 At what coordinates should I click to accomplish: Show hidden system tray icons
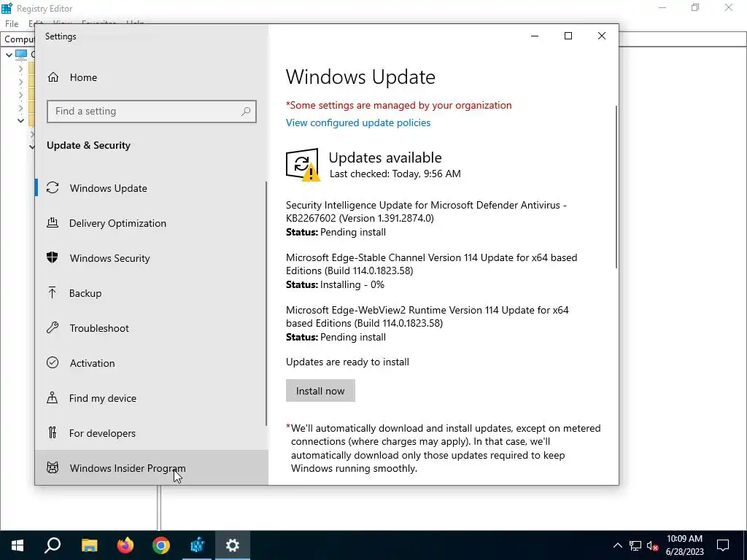click(x=617, y=545)
